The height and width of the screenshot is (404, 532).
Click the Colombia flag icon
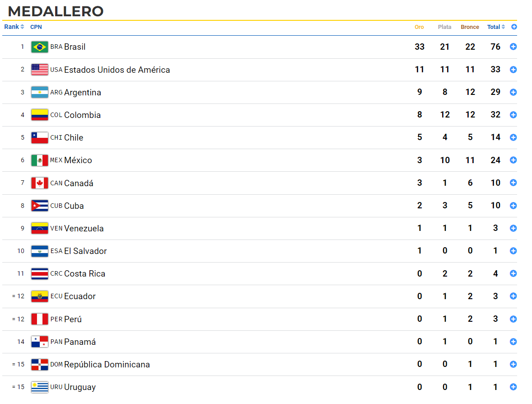click(x=40, y=115)
